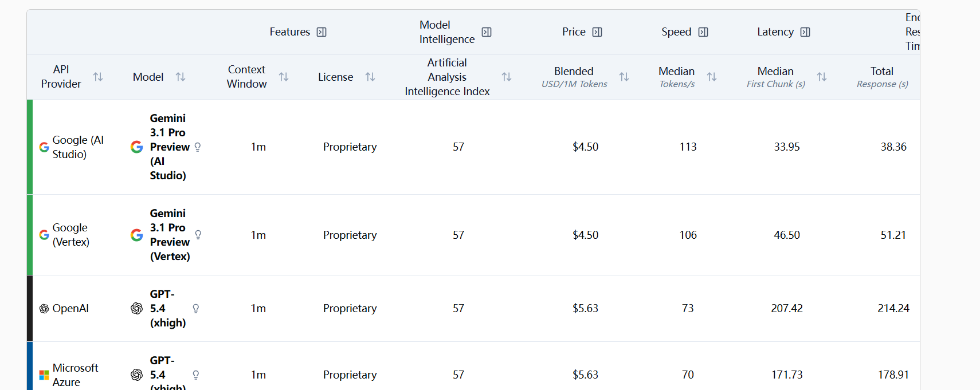The image size is (980, 390).
Task: Collapse the Price column group
Action: (597, 32)
